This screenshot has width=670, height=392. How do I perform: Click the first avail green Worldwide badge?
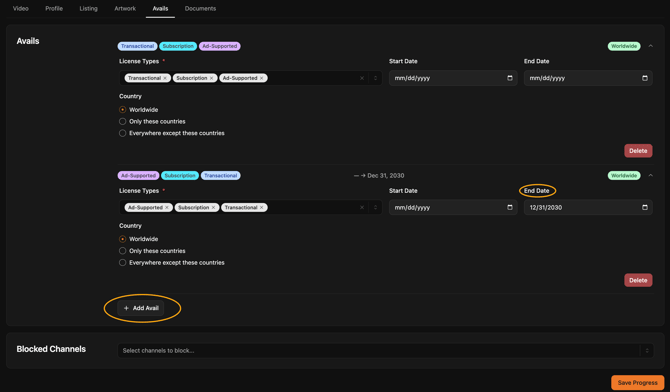[624, 46]
